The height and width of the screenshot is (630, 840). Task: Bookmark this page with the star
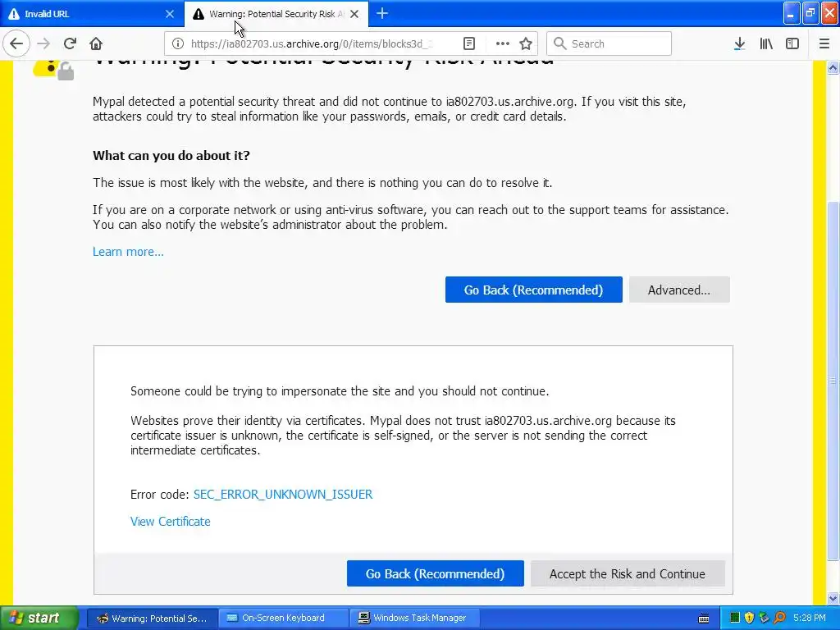click(x=526, y=44)
